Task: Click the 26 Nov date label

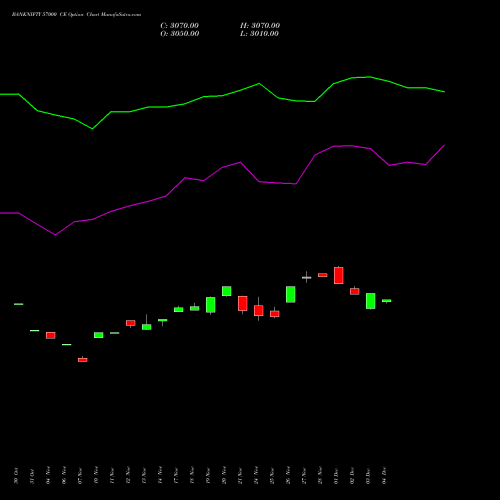Action: coord(288,475)
